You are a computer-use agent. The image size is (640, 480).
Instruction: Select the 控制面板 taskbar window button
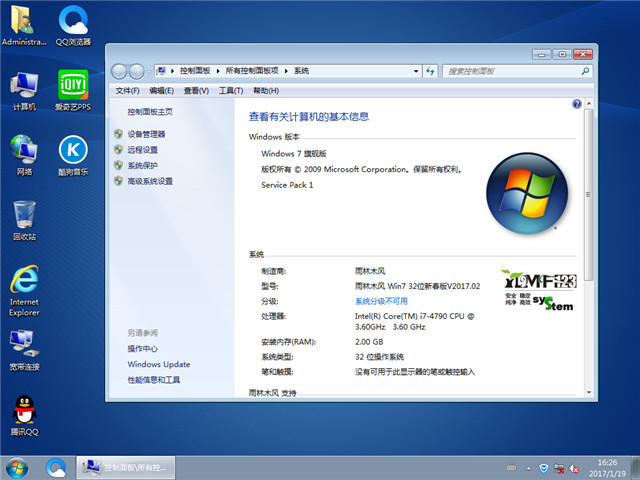click(x=126, y=468)
